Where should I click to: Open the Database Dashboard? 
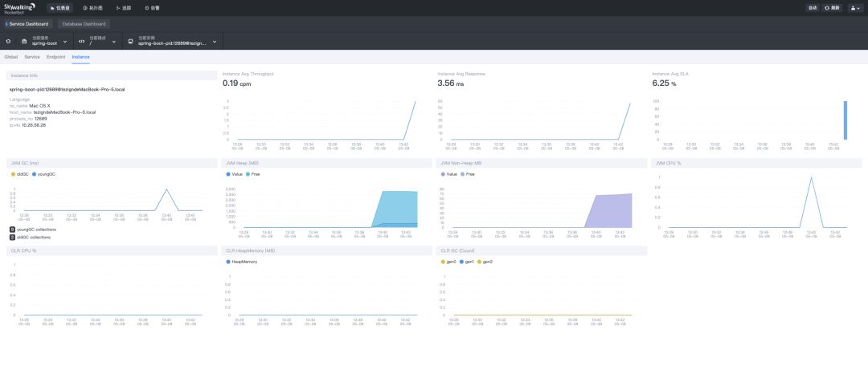tap(84, 24)
